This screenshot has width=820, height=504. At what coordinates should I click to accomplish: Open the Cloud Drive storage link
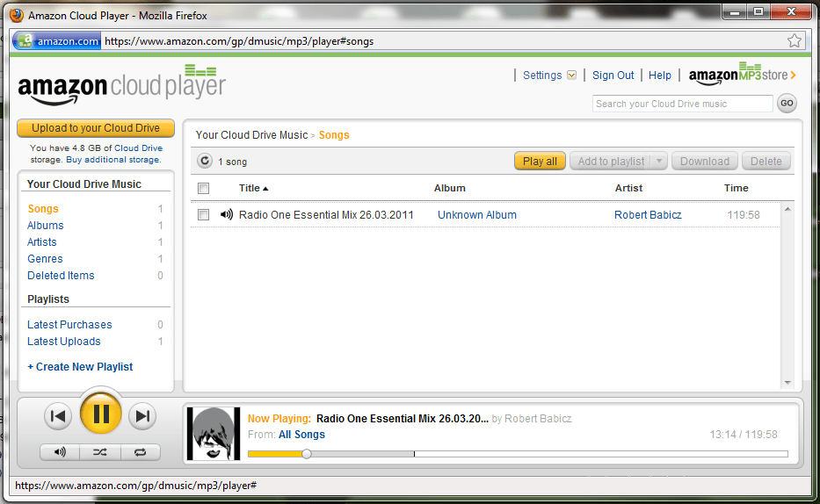[x=139, y=148]
